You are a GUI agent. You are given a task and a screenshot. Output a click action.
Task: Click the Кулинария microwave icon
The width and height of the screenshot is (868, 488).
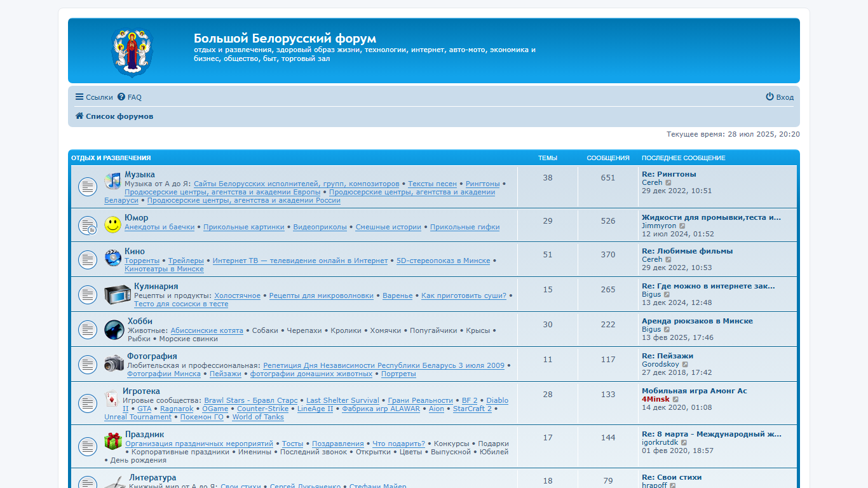click(118, 294)
